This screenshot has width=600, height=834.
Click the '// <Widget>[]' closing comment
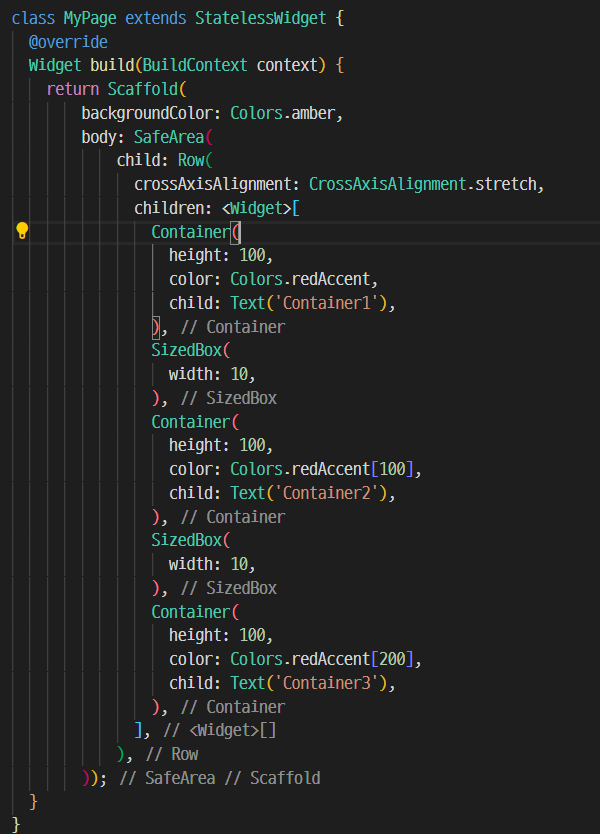tap(220, 730)
